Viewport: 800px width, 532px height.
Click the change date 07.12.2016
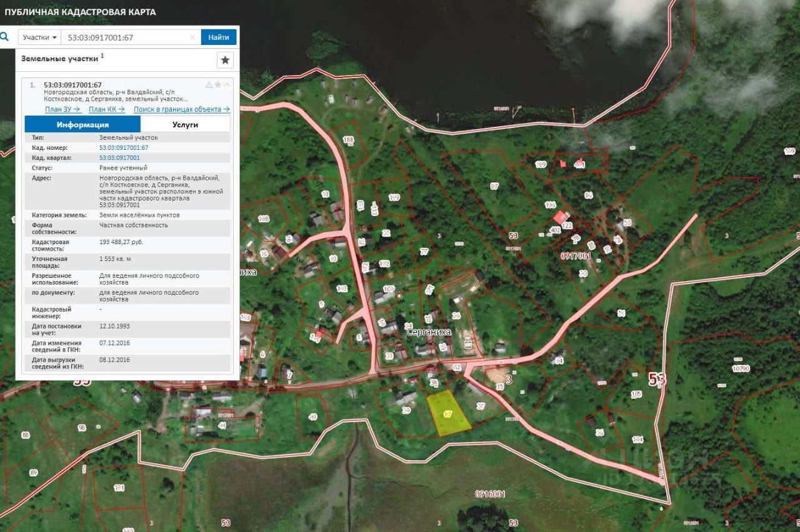(x=115, y=343)
